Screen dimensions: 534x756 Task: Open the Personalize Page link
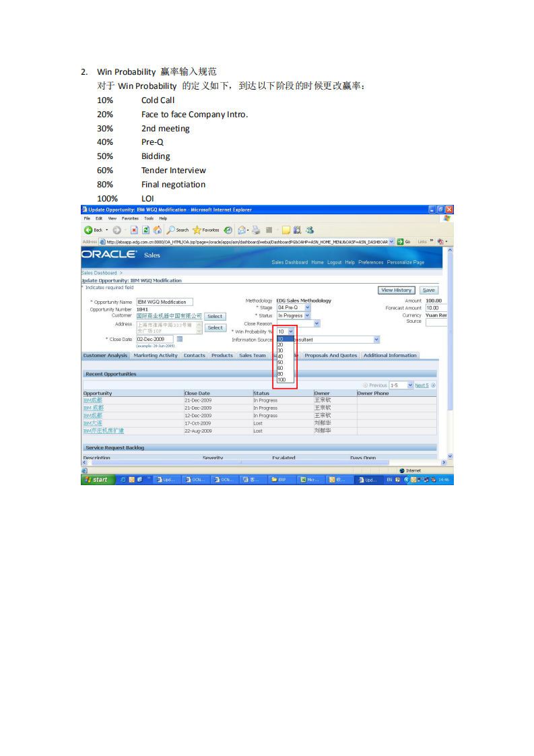[x=405, y=262]
